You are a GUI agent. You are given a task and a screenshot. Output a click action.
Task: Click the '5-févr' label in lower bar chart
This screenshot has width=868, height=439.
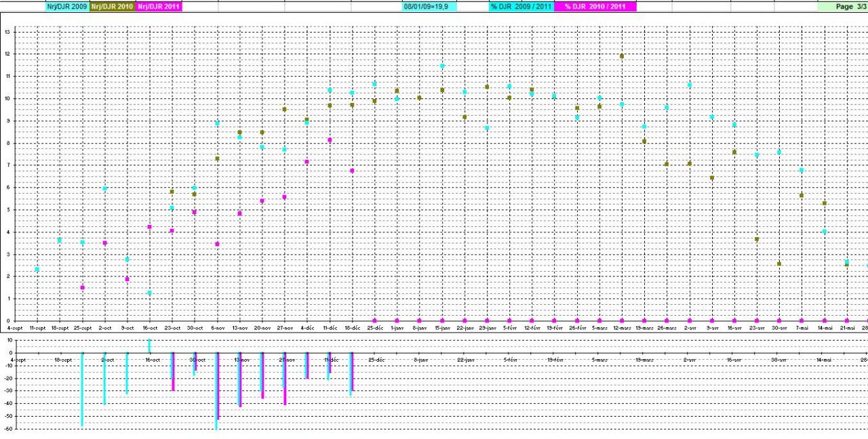coord(509,360)
